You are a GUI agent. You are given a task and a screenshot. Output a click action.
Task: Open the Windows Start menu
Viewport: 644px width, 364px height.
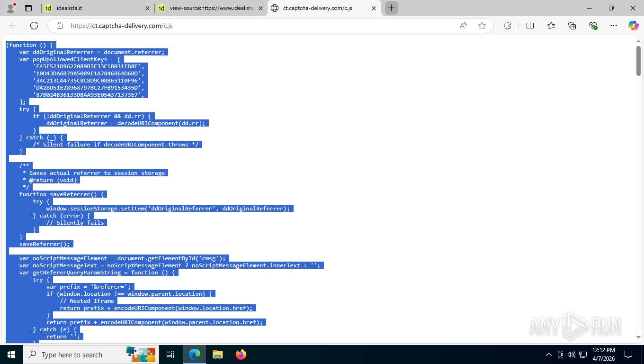coord(11,355)
